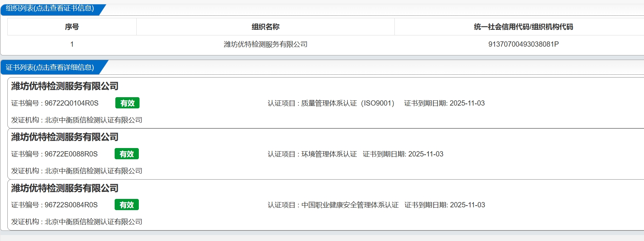
Task: Click credit code 91370700493038081P
Action: (x=523, y=44)
